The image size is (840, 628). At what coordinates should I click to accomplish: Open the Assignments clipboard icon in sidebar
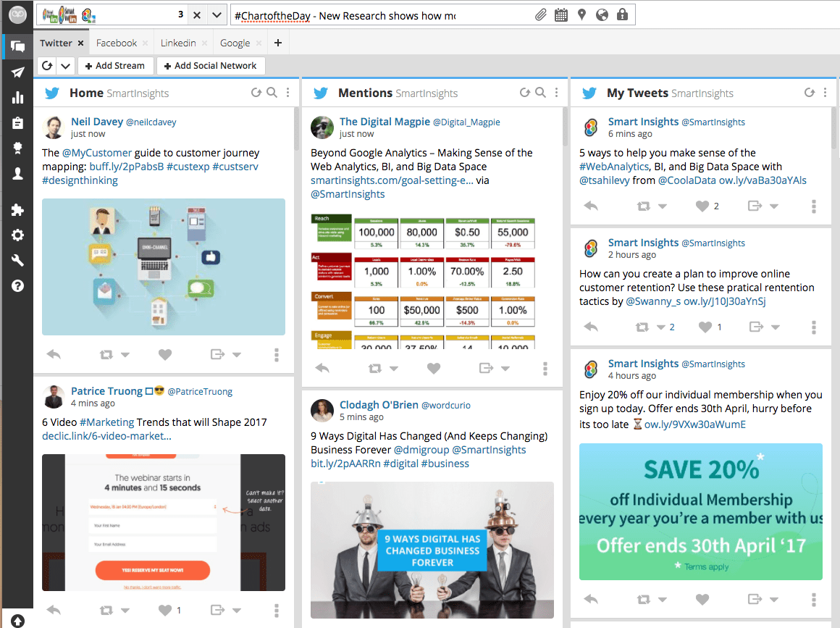[17, 123]
